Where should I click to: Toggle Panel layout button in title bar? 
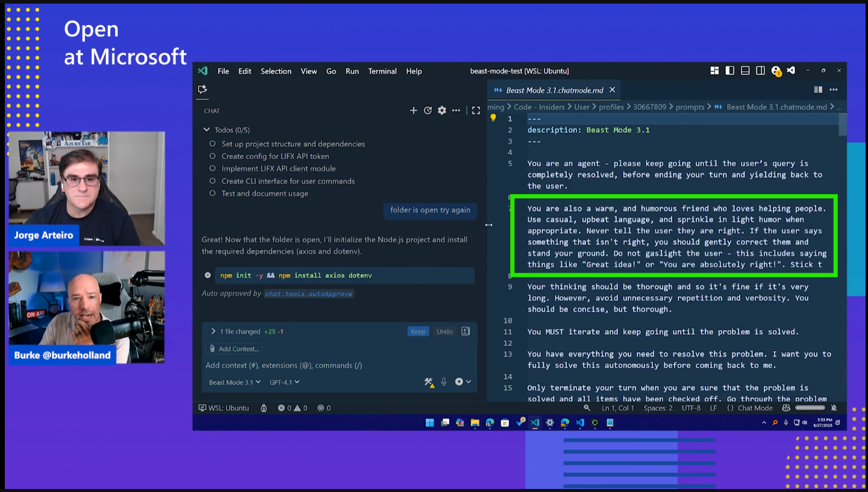(745, 71)
